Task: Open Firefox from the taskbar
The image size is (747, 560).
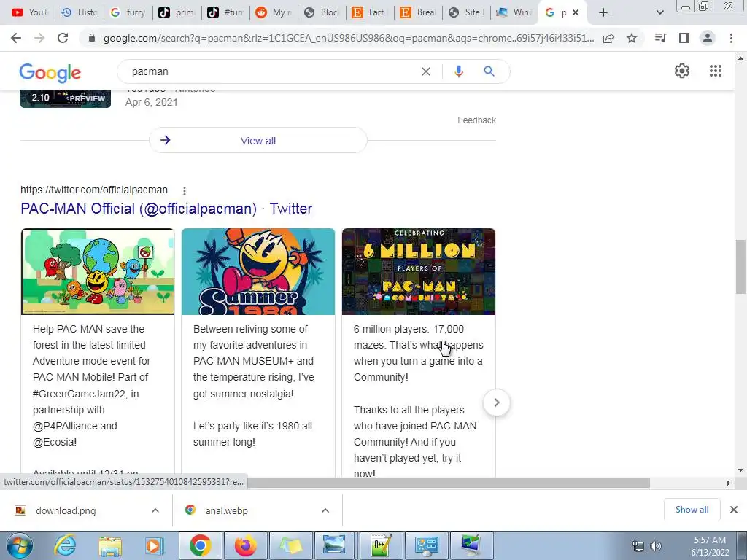Action: tap(245, 545)
